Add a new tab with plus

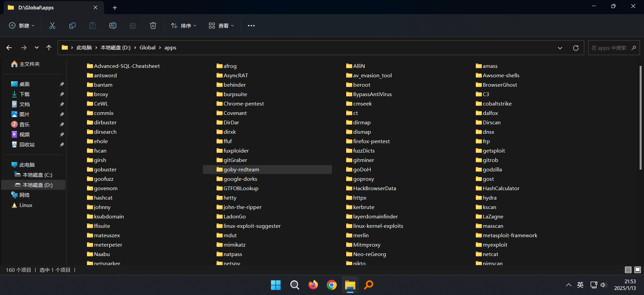(115, 7)
